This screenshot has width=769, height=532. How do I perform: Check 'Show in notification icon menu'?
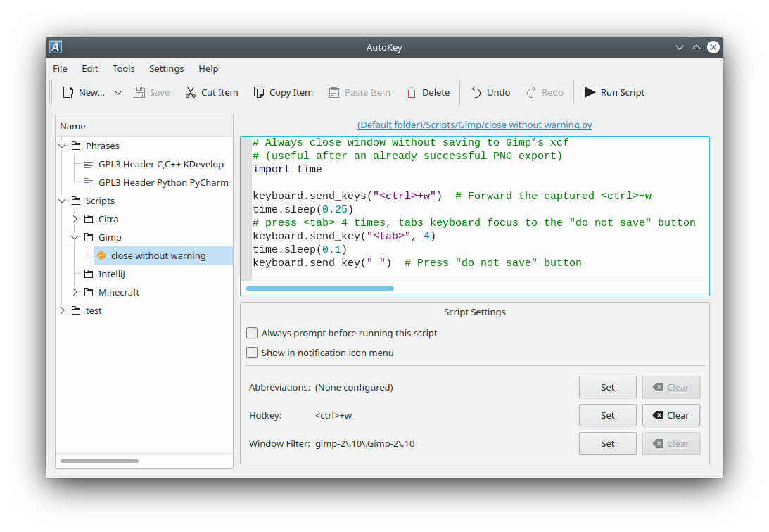coord(252,353)
